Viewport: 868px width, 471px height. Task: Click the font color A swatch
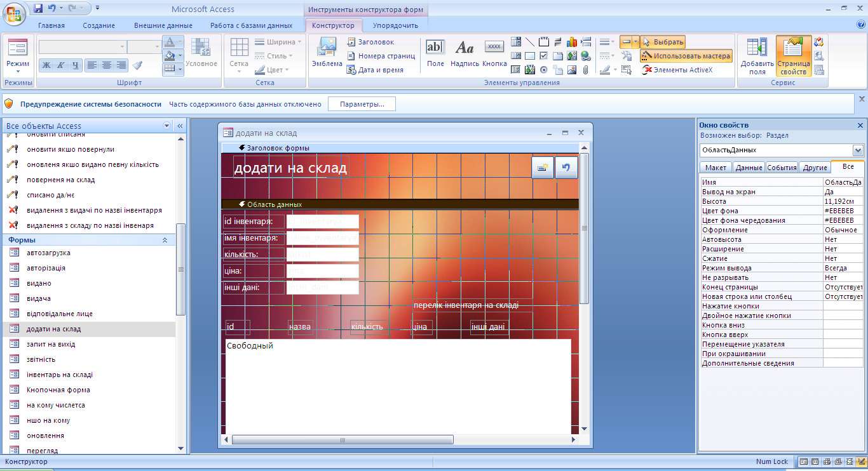coord(169,42)
